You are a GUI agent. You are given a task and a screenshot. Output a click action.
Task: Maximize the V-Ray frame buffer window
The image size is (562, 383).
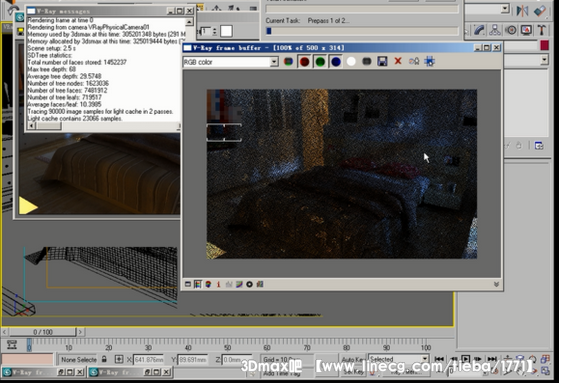point(487,48)
